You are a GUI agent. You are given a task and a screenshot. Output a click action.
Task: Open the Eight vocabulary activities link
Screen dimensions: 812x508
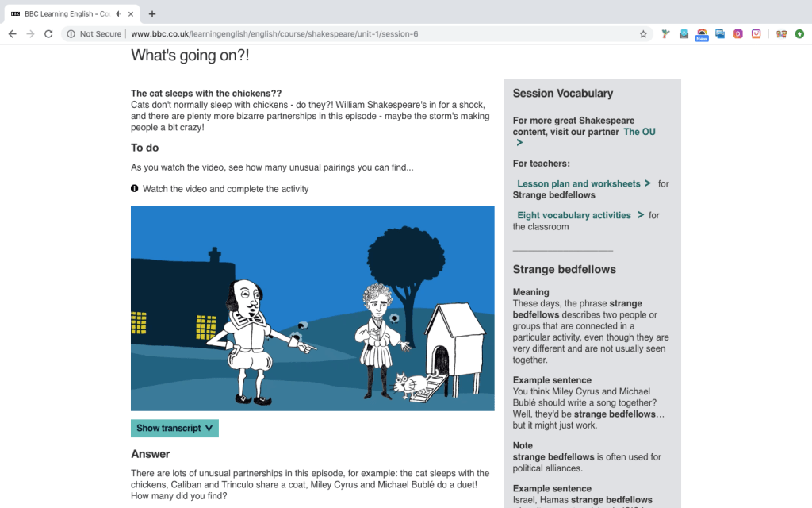[573, 215]
